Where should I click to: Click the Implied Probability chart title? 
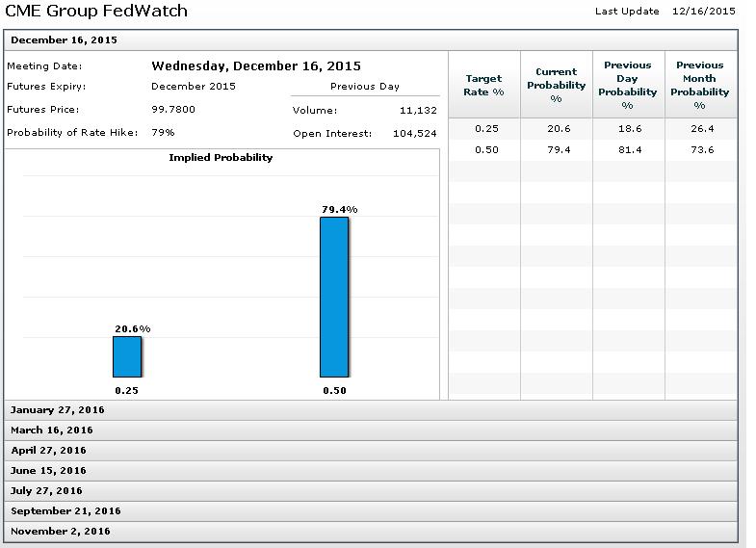pos(221,158)
